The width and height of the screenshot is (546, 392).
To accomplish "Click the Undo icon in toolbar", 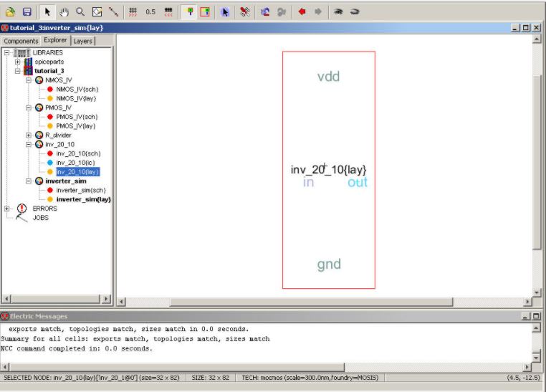I will tap(265, 11).
